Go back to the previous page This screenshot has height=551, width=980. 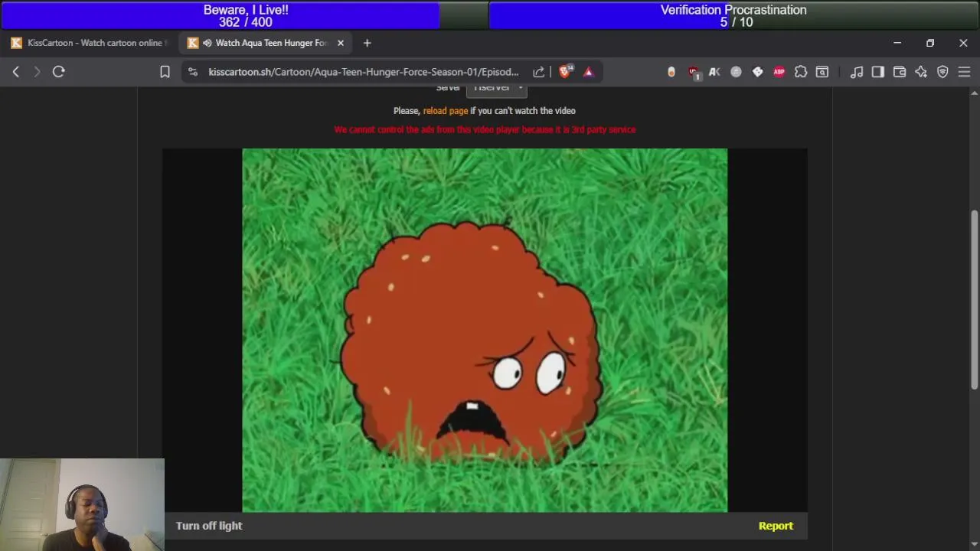[16, 72]
